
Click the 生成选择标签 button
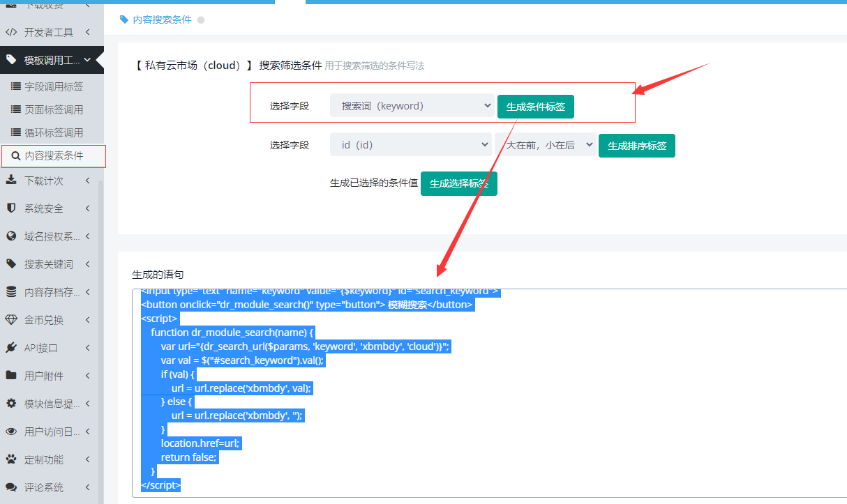(x=459, y=183)
